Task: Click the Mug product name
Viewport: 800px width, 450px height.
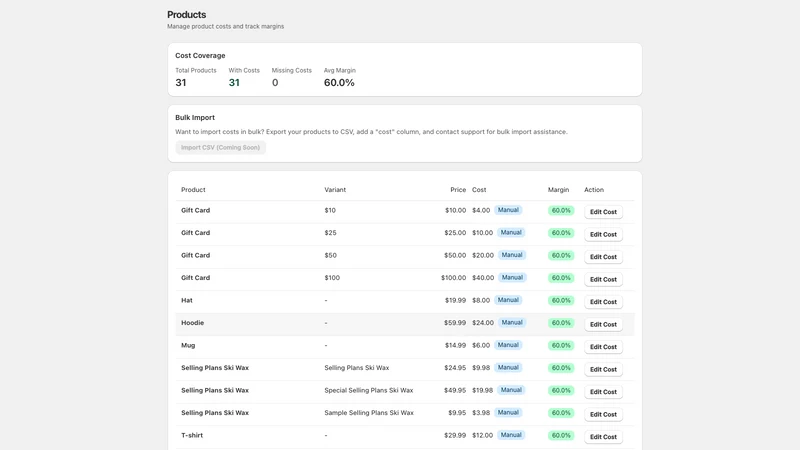Action: (x=188, y=345)
